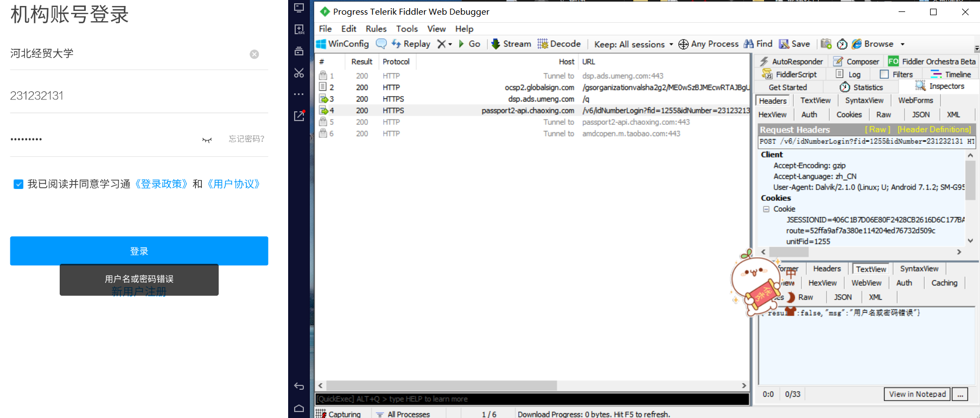Switch to Composer tab
Screen dimensions: 980x418
pyautogui.click(x=856, y=62)
